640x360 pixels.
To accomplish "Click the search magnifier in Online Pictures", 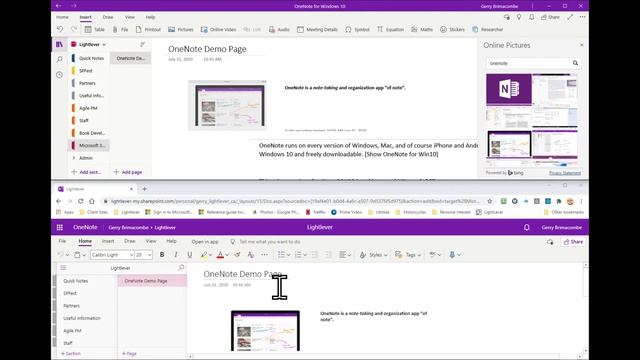I will (x=575, y=63).
